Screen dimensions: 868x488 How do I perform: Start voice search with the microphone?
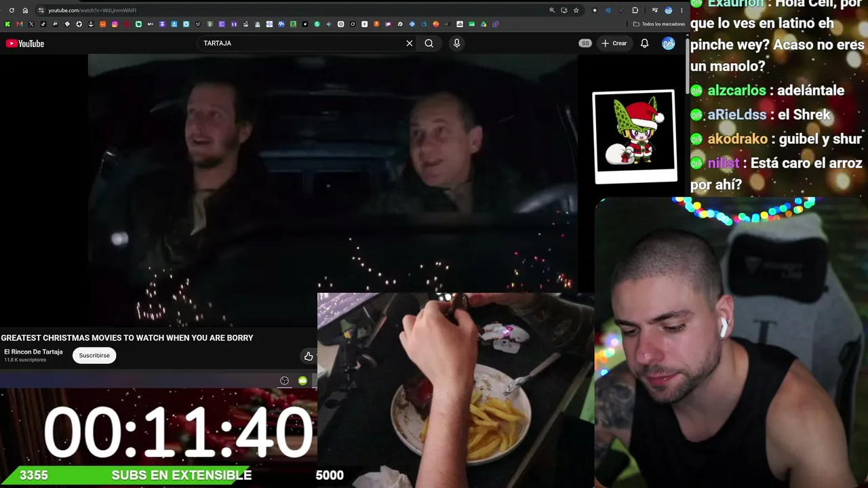click(x=456, y=43)
